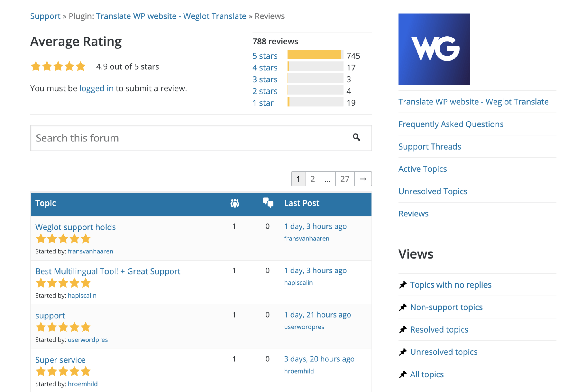This screenshot has height=392, width=577.
Task: Filter reviews by 1 star
Action: click(x=263, y=103)
